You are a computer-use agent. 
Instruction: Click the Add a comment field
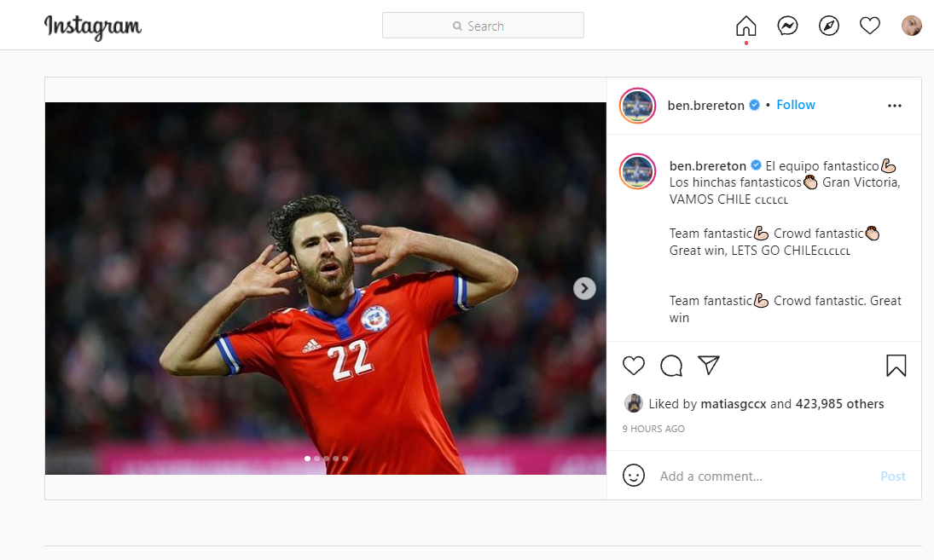pyautogui.click(x=759, y=476)
